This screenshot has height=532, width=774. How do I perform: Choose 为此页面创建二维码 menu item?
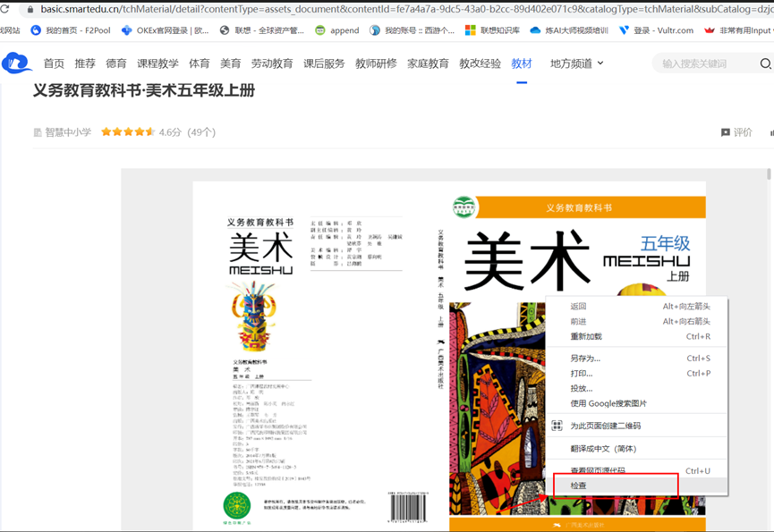pos(637,426)
